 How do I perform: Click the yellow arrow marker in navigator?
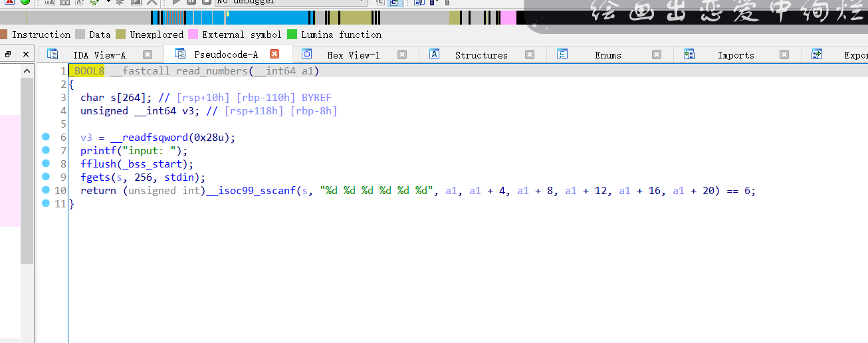pos(227,13)
